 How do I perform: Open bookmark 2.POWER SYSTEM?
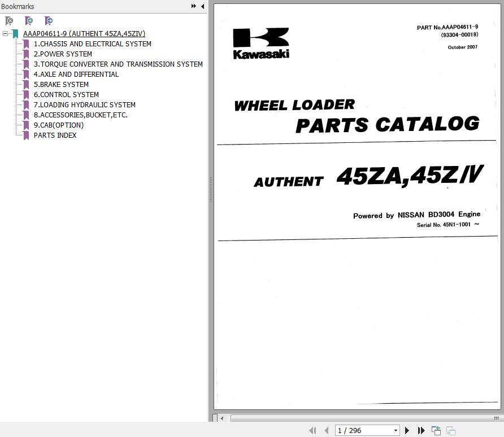63,54
